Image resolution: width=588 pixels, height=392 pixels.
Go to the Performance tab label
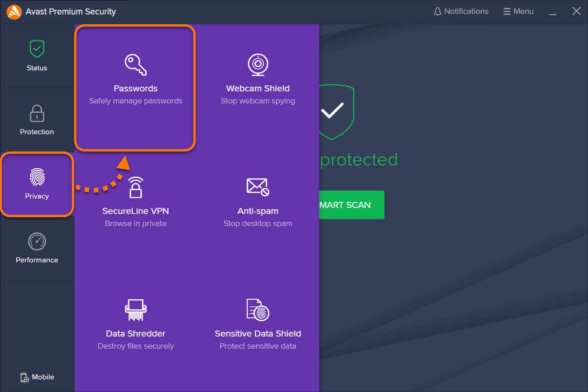(37, 260)
